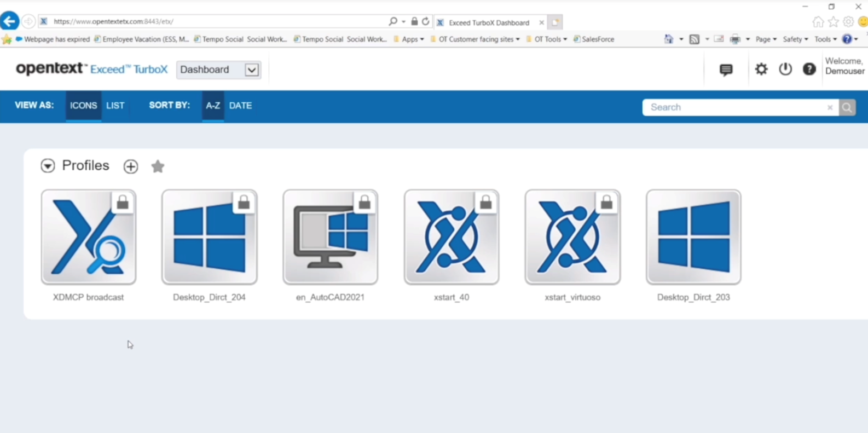Image resolution: width=868 pixels, height=433 pixels.
Task: Sort profiles by A-Z
Action: pyautogui.click(x=213, y=106)
